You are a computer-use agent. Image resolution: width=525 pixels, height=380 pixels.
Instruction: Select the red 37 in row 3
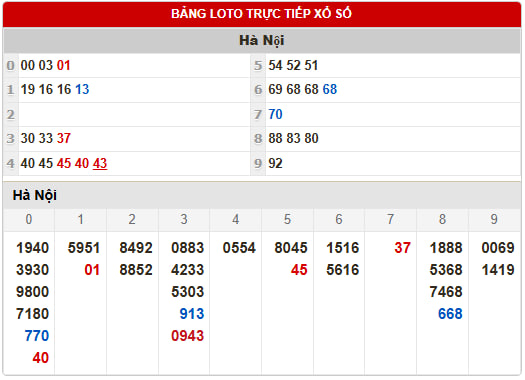[64, 138]
